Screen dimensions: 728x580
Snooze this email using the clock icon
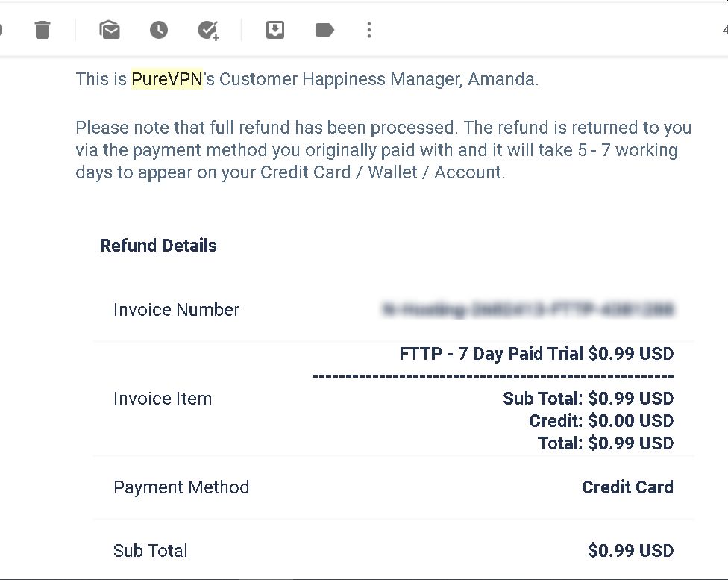pos(159,30)
